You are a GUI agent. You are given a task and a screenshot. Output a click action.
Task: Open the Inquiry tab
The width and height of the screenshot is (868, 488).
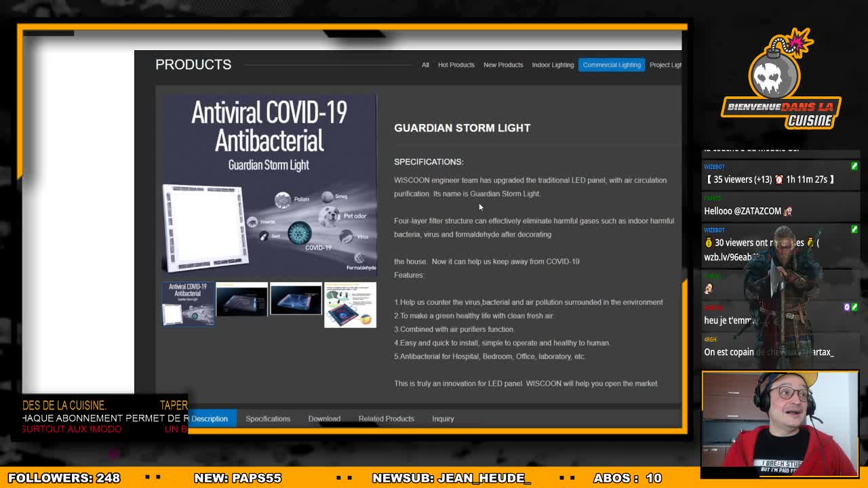[x=443, y=418]
